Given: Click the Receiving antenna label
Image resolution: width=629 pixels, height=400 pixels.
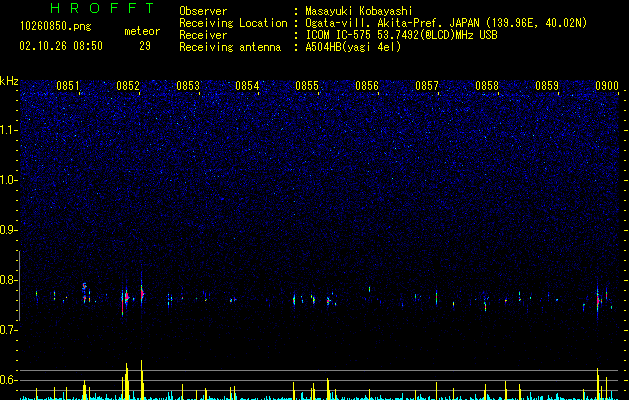Looking at the screenshot, I should [x=230, y=47].
